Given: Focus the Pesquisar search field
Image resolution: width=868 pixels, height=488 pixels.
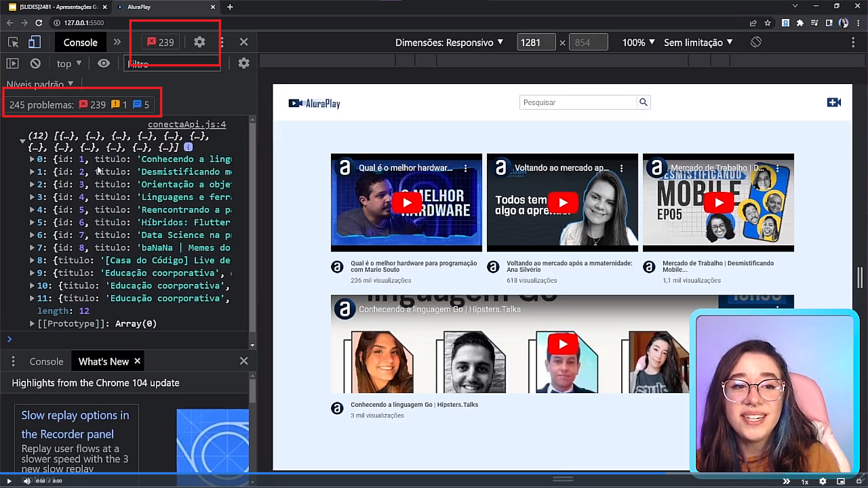Looking at the screenshot, I should [x=578, y=103].
